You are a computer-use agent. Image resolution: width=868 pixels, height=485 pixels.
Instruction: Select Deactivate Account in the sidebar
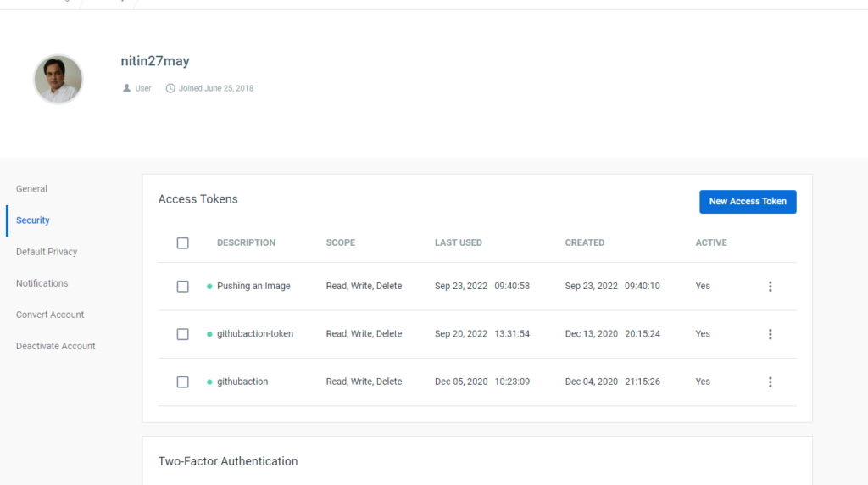click(56, 346)
